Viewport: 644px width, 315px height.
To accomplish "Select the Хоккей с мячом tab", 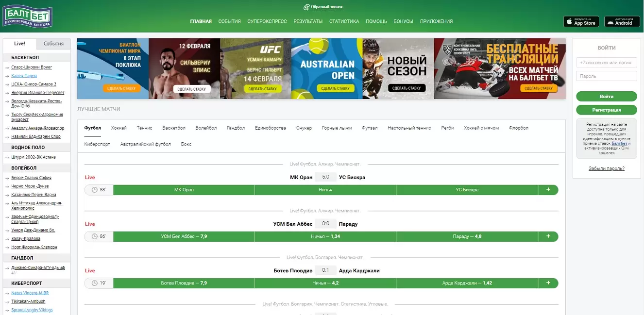I will tap(481, 128).
